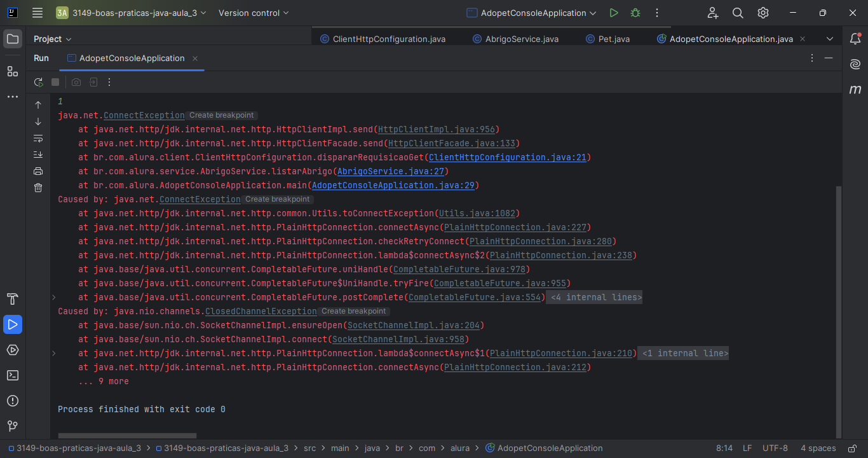The height and width of the screenshot is (458, 868).
Task: Toggle soft-wrap in console
Action: 38,138
